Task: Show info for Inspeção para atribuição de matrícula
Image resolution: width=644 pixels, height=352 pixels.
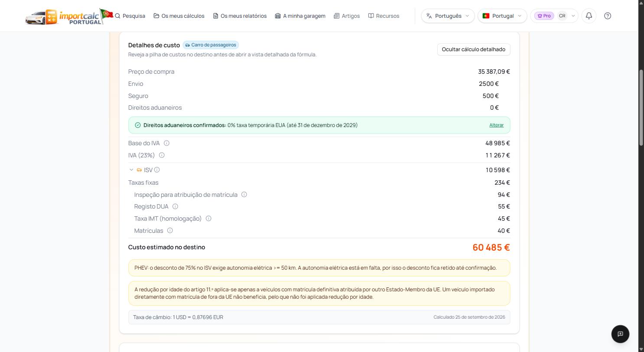Action: point(244,195)
